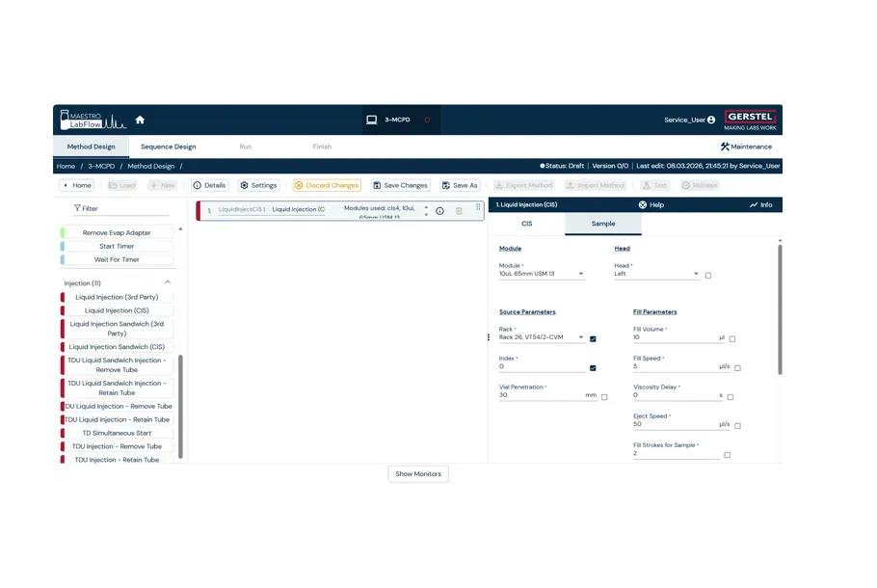Delete step with the trash icon

[x=459, y=210]
